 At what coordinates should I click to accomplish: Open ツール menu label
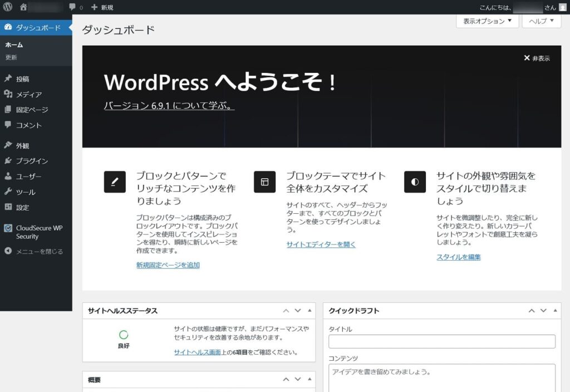pyautogui.click(x=26, y=192)
